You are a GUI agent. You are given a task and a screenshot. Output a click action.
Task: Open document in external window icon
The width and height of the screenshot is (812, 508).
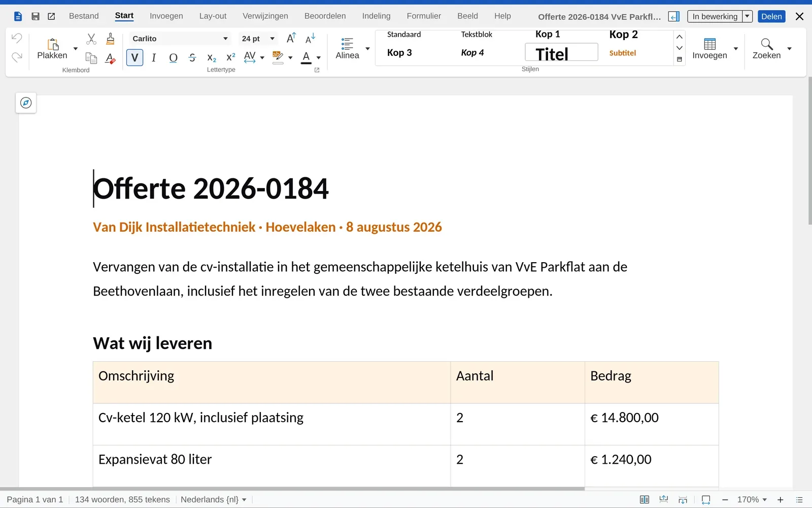pyautogui.click(x=51, y=16)
